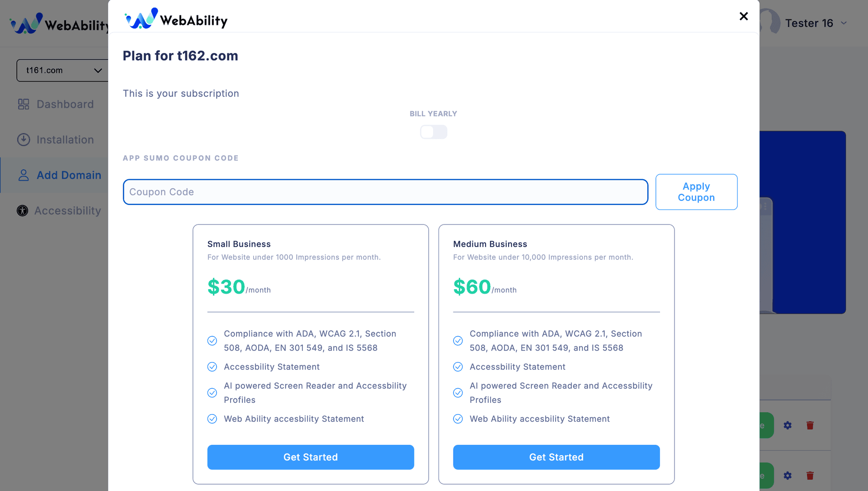The image size is (868, 491).
Task: Click the ADA compliance checkmark icon on Small Business
Action: 212,340
